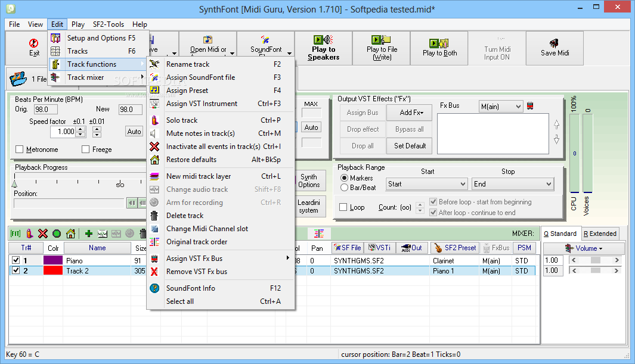Select the Markers radio button
Viewport: 635px width, 364px height.
click(344, 178)
